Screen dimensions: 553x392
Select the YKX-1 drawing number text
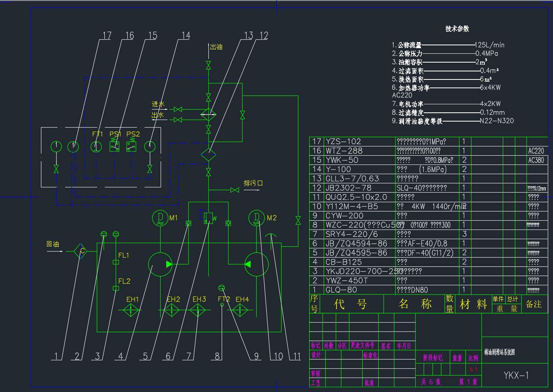click(x=516, y=375)
